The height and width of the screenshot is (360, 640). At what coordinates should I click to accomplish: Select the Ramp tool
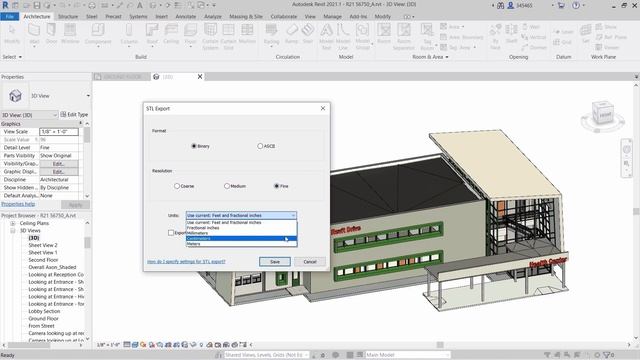pos(291,33)
